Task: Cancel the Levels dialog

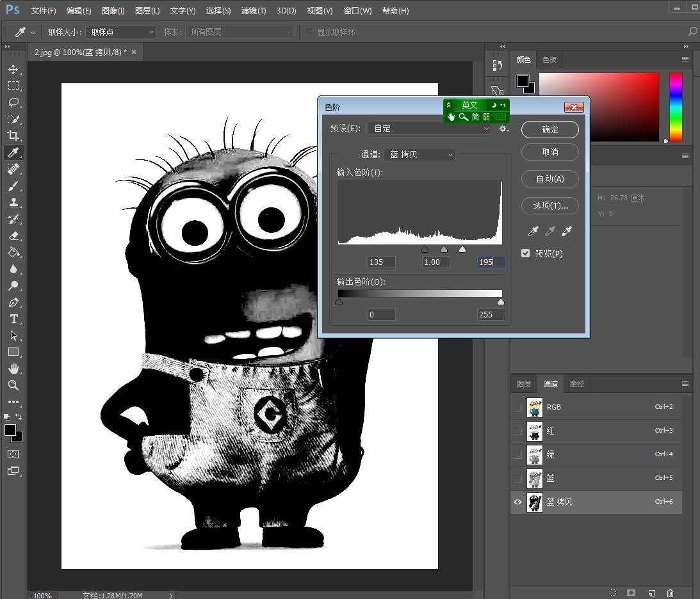Action: pyautogui.click(x=550, y=152)
